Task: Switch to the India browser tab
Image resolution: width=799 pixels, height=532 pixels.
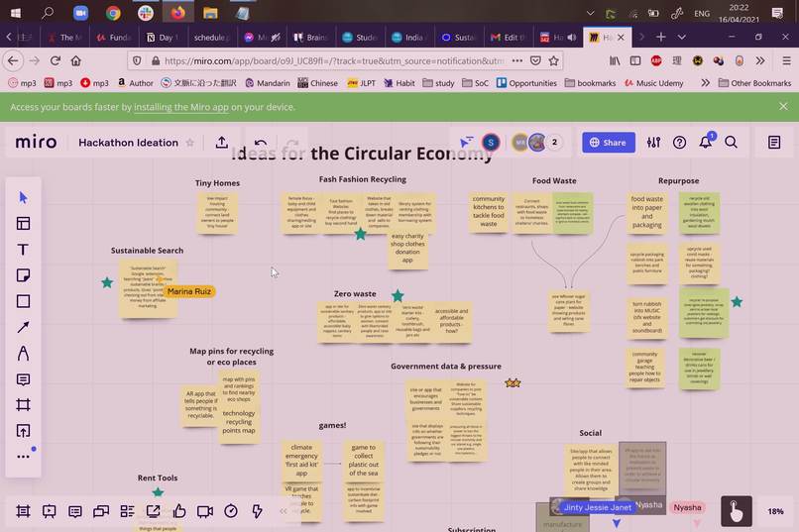Action: 408,38
